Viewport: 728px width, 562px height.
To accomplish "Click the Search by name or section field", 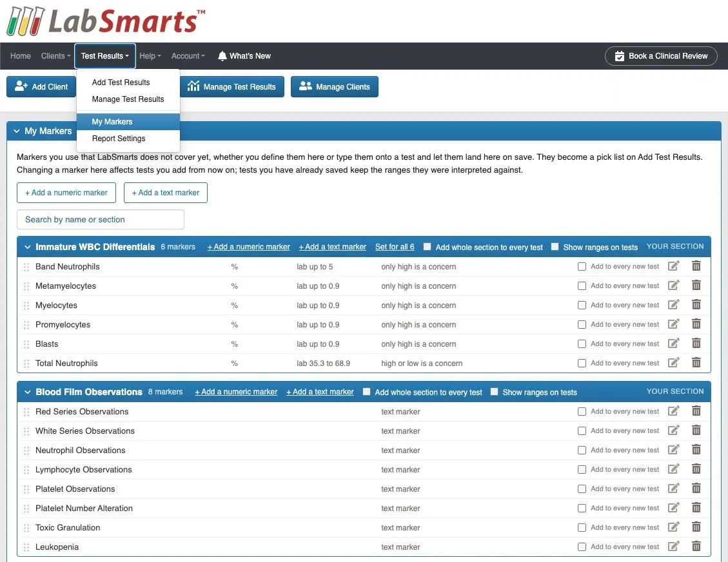I will pos(101,220).
